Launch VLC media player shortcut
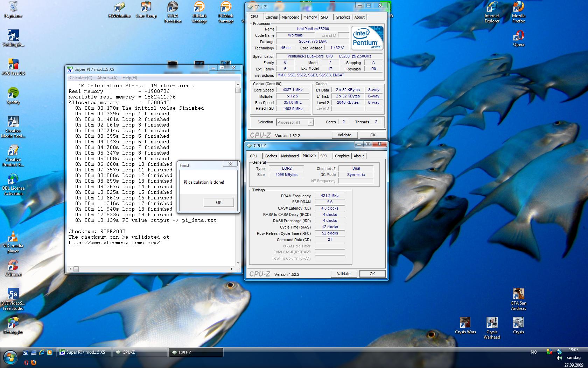Screen dimensions: 588x368 (13, 242)
